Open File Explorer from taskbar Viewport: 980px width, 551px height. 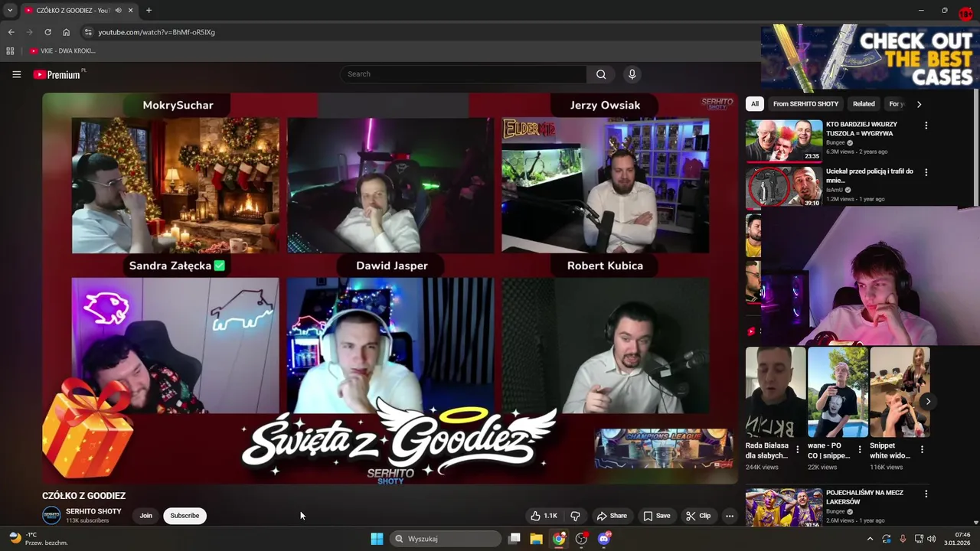tap(537, 539)
